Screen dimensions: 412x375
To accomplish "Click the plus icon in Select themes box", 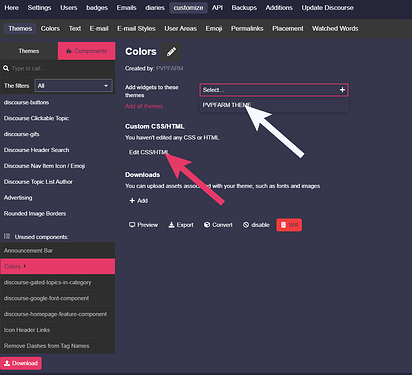I will tap(342, 90).
